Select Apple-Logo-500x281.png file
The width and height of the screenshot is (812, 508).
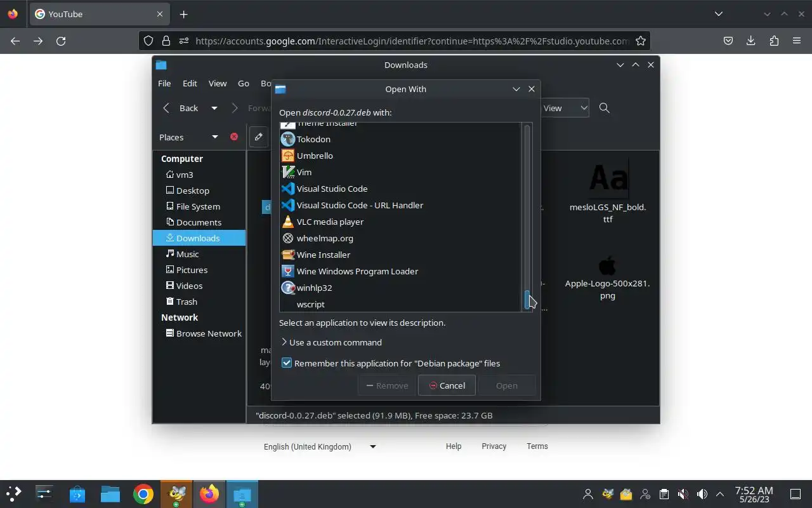pyautogui.click(x=608, y=277)
